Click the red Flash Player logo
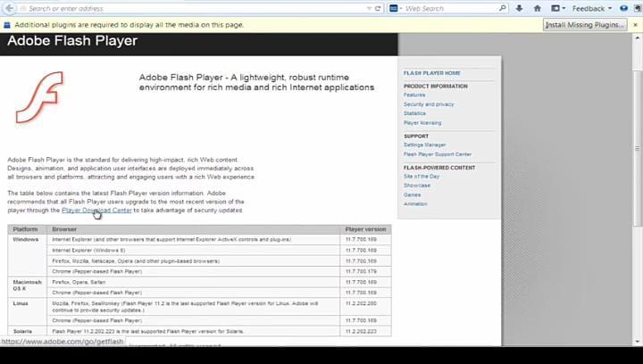The width and height of the screenshot is (643, 364). coord(40,97)
